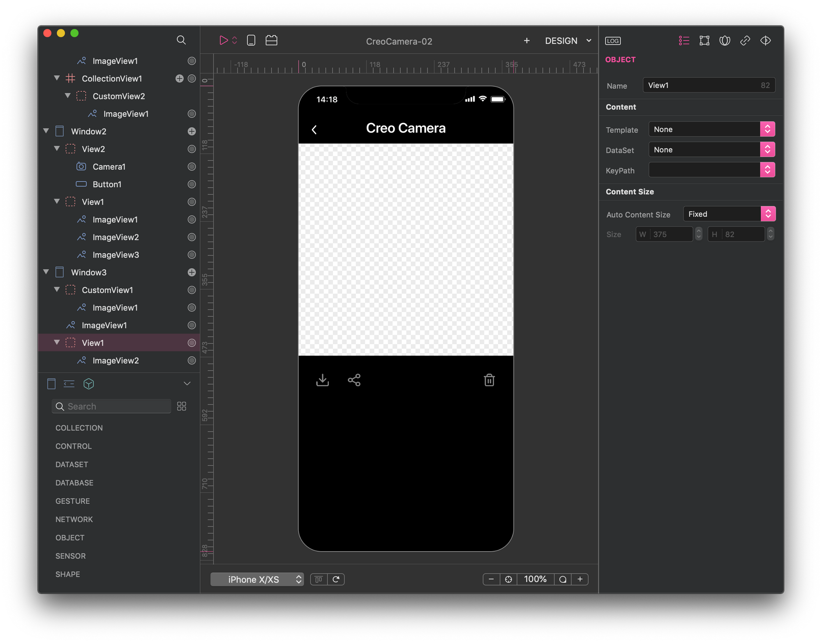The height and width of the screenshot is (644, 822).
Task: Select the 3D cube objects library icon
Action: tap(89, 384)
